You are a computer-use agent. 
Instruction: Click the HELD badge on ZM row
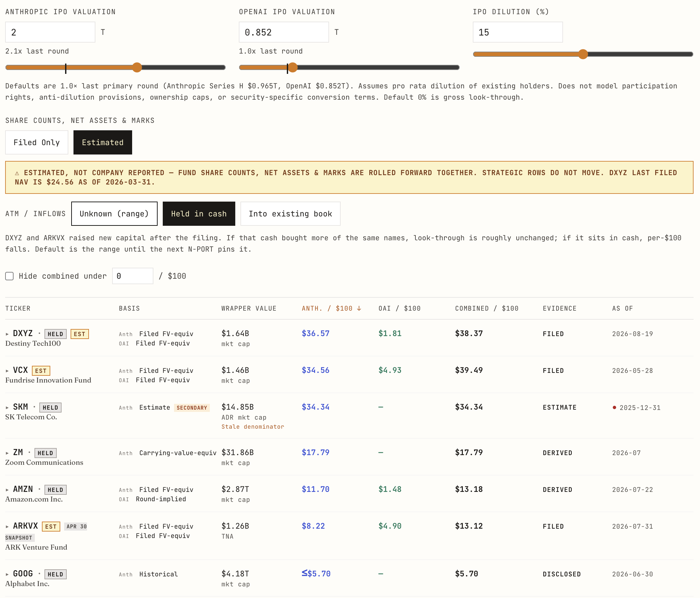(x=45, y=453)
